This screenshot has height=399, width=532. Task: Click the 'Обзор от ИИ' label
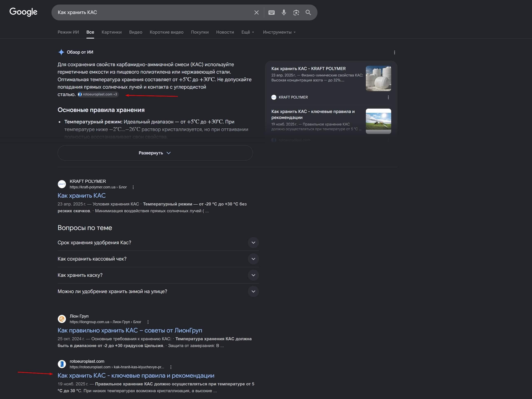tap(80, 52)
